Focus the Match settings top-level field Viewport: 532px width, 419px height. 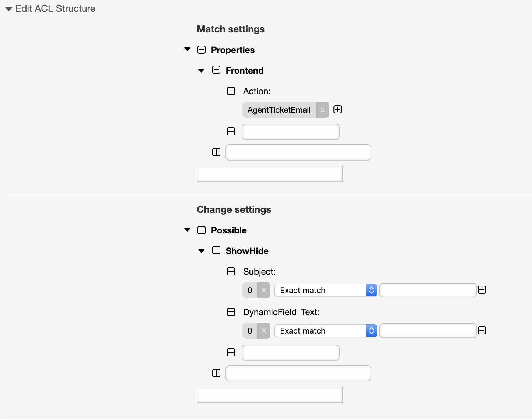(x=270, y=174)
